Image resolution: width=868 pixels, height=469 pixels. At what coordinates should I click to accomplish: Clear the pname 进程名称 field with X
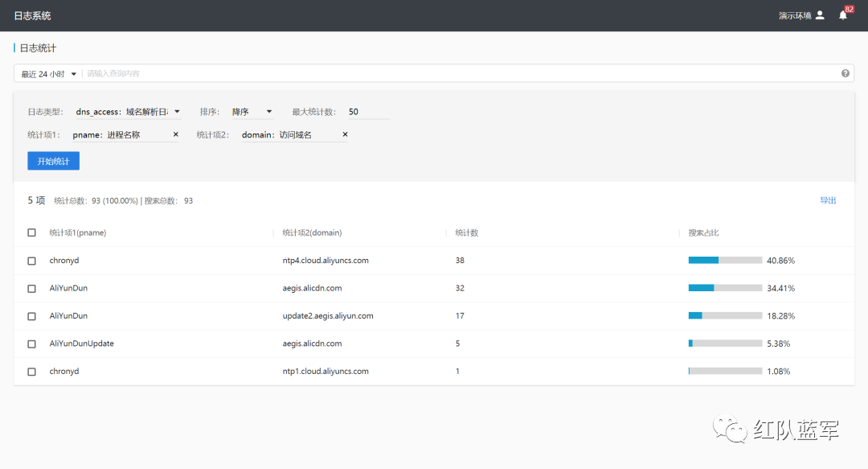pos(175,134)
